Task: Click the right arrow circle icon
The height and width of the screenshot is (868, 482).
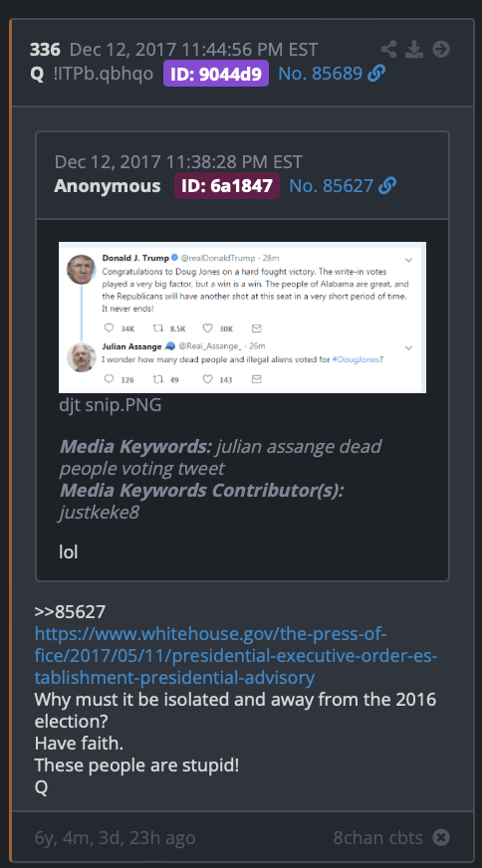Action: 441,49
